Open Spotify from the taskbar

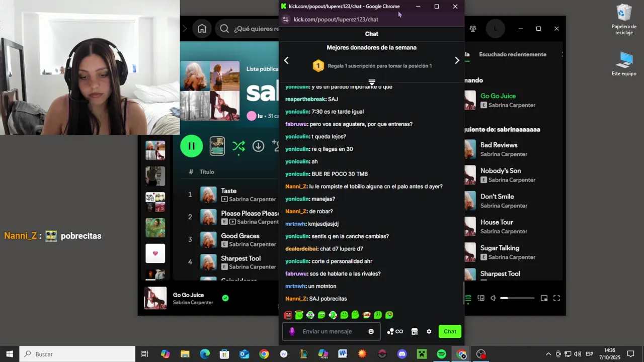pyautogui.click(x=441, y=354)
